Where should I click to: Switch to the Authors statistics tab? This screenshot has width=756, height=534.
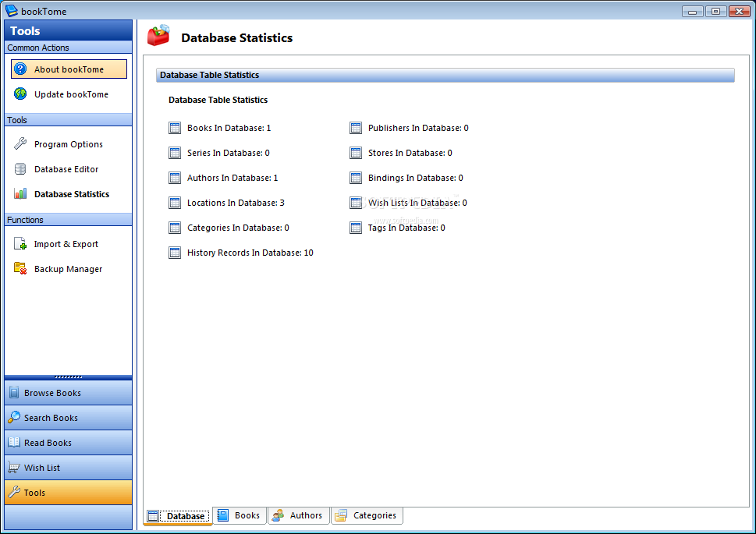point(299,515)
